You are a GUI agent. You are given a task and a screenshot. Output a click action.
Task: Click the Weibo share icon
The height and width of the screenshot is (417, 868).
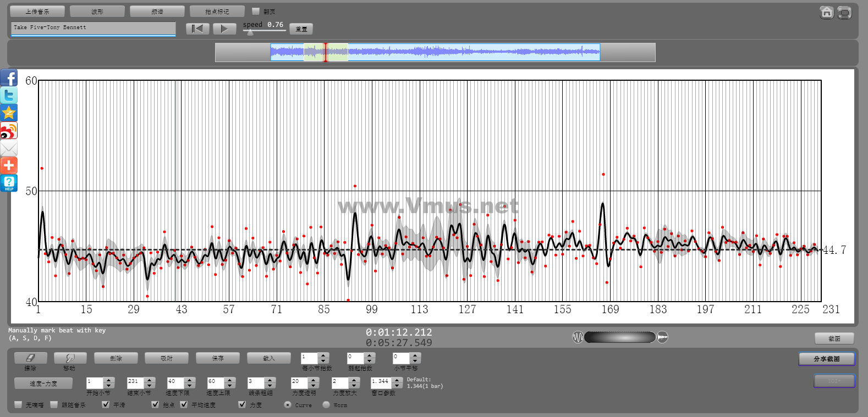click(x=9, y=131)
